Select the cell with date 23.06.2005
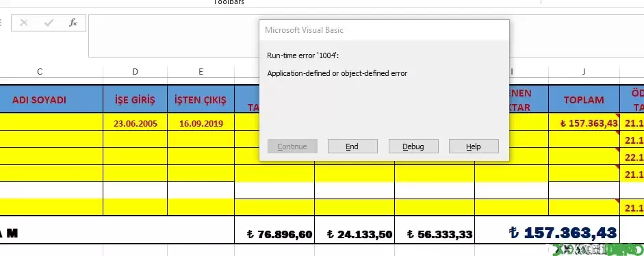The height and width of the screenshot is (256, 644). click(x=135, y=123)
